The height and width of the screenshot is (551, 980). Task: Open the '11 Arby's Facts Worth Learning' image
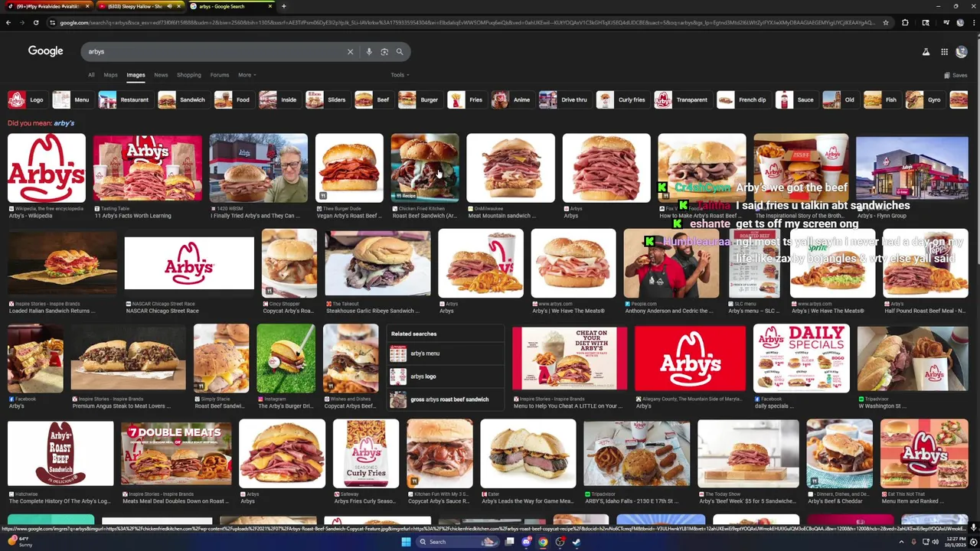147,168
